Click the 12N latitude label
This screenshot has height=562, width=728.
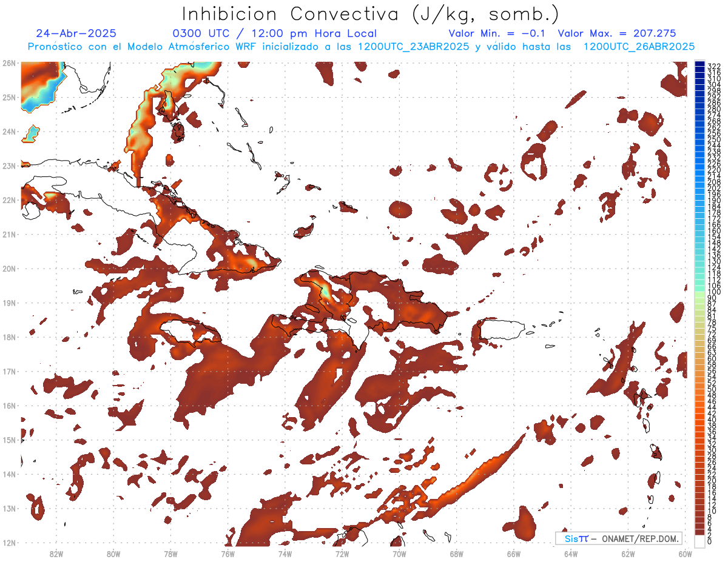tap(9, 543)
